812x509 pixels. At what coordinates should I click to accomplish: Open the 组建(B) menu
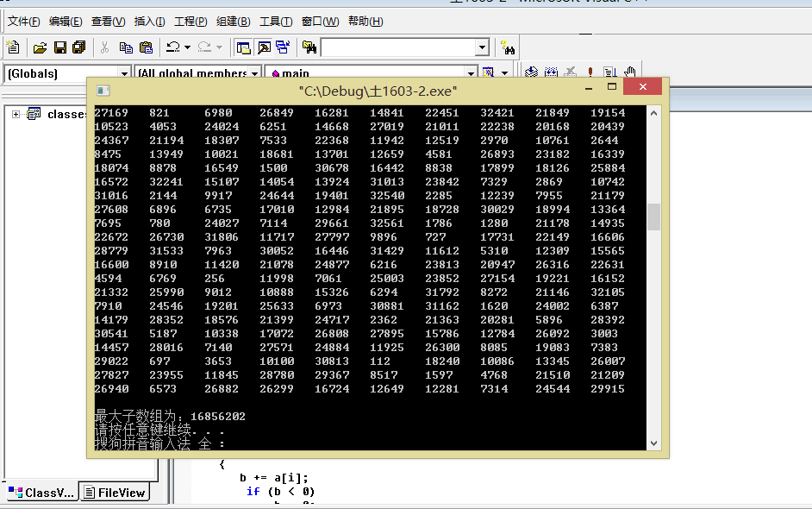pyautogui.click(x=233, y=22)
